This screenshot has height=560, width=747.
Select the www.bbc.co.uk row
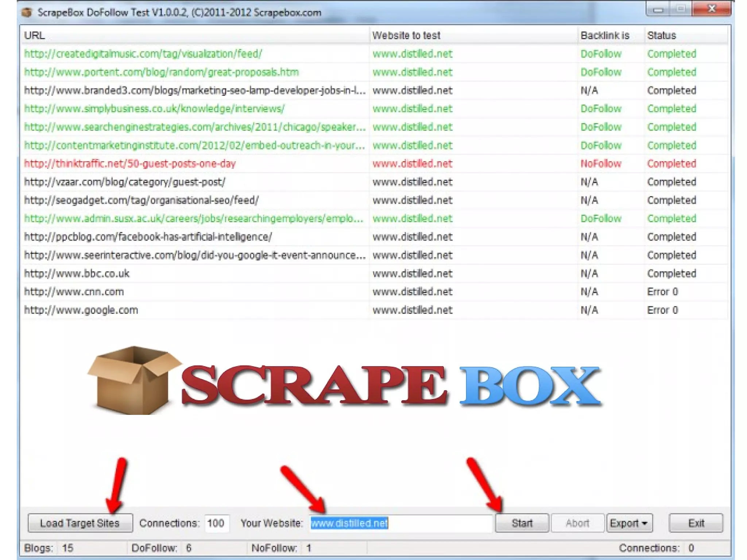pos(77,273)
